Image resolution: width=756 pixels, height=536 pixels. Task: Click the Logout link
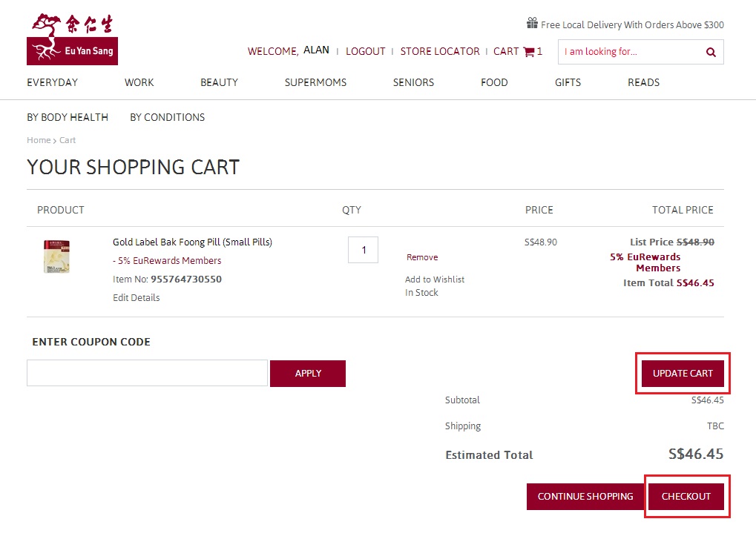(365, 52)
